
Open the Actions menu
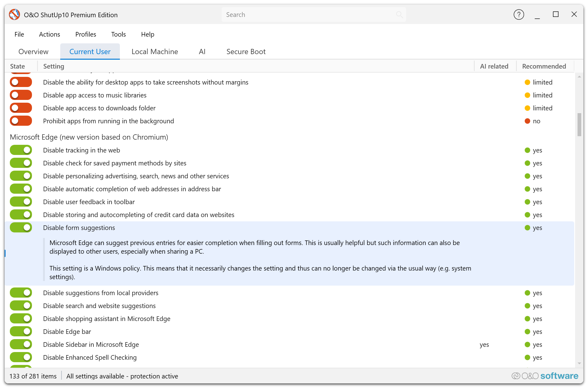pyautogui.click(x=49, y=34)
